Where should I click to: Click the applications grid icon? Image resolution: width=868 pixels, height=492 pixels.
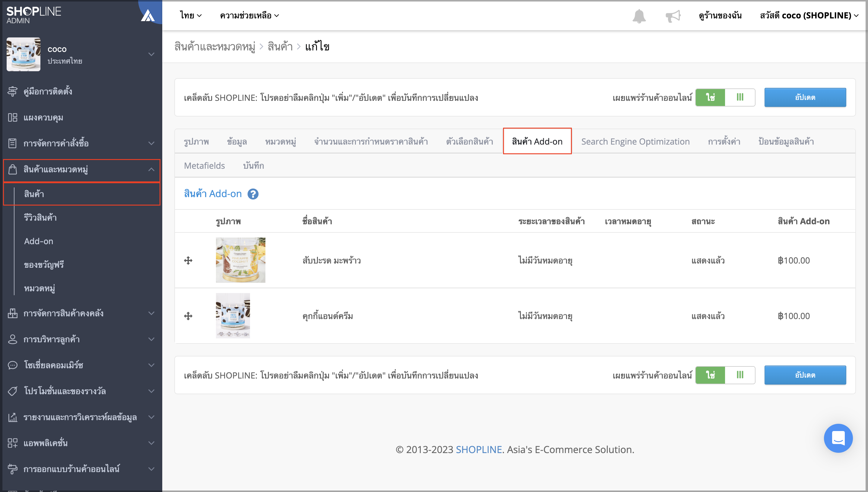pos(12,443)
